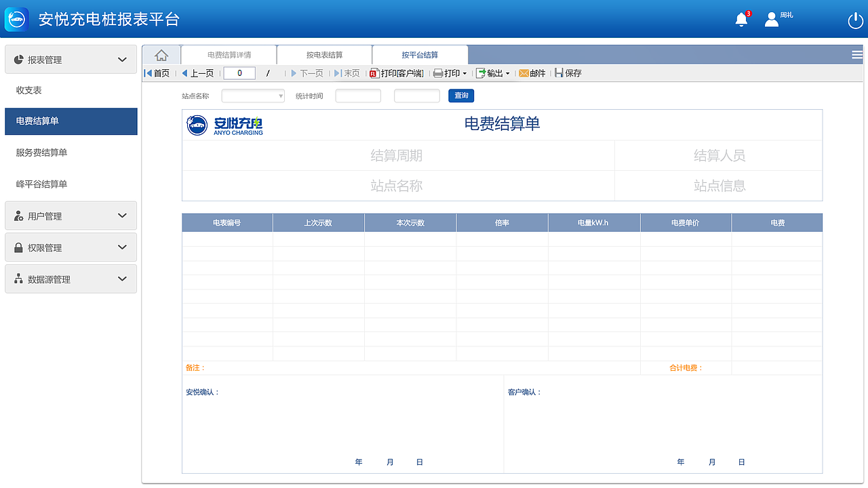The height and width of the screenshot is (488, 868).
Task: Click the 打印[客户端] client print icon
Action: click(397, 73)
